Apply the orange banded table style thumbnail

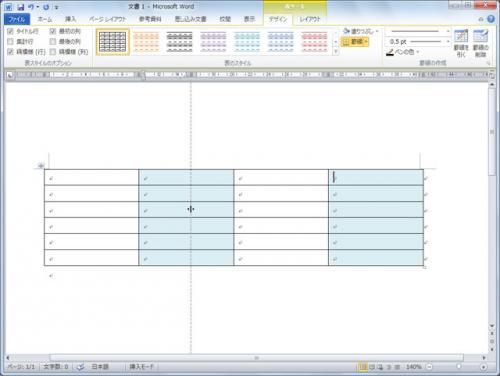(x=146, y=42)
